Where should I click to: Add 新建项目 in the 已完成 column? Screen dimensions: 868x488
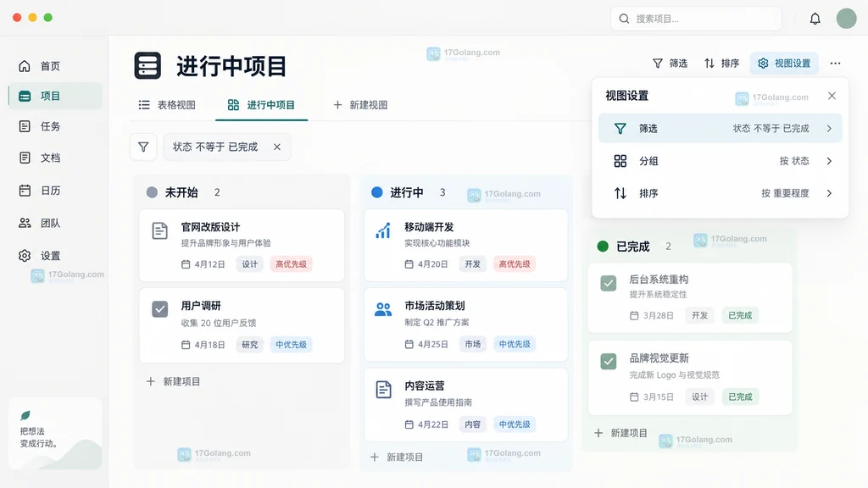point(620,433)
